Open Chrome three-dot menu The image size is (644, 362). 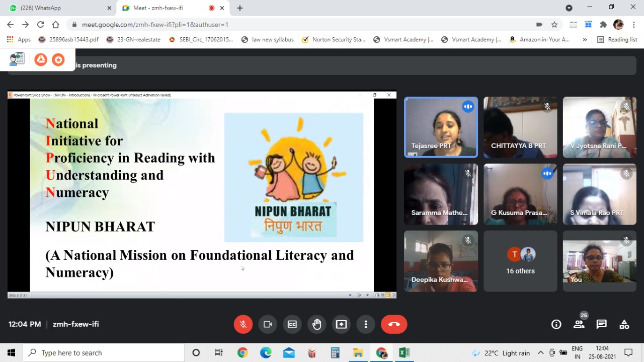(633, 24)
